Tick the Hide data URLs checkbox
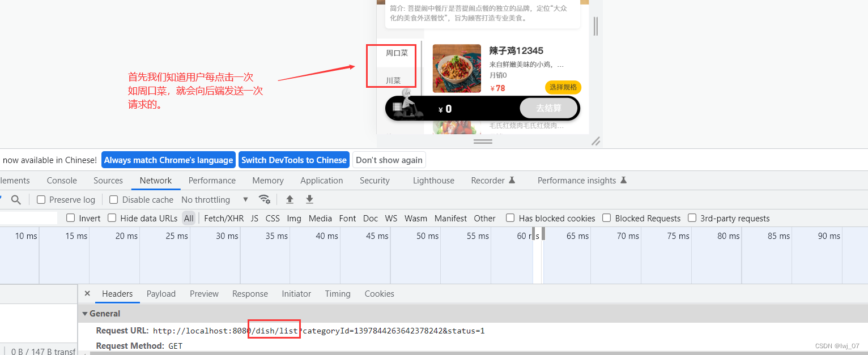Viewport: 868px width, 355px height. (x=112, y=218)
